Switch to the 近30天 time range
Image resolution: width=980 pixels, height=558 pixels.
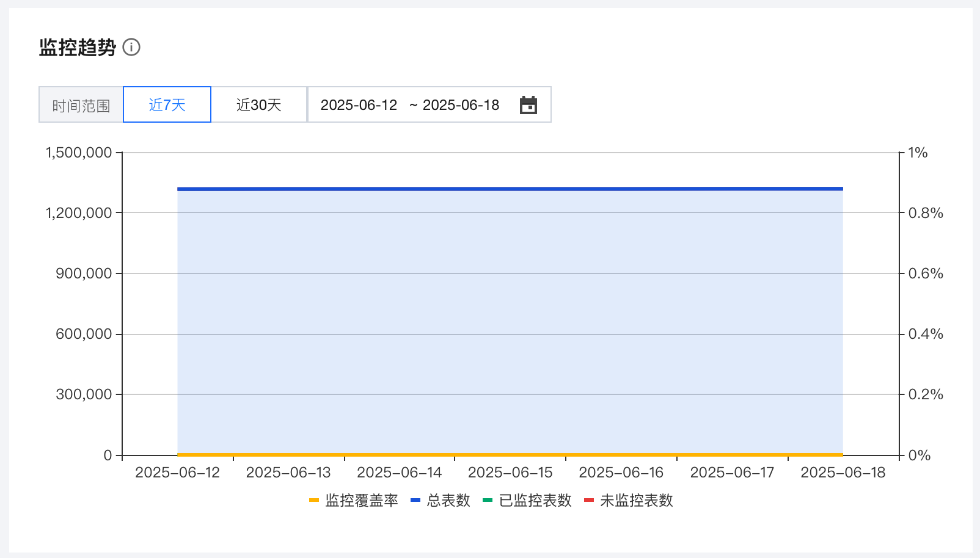click(x=258, y=105)
